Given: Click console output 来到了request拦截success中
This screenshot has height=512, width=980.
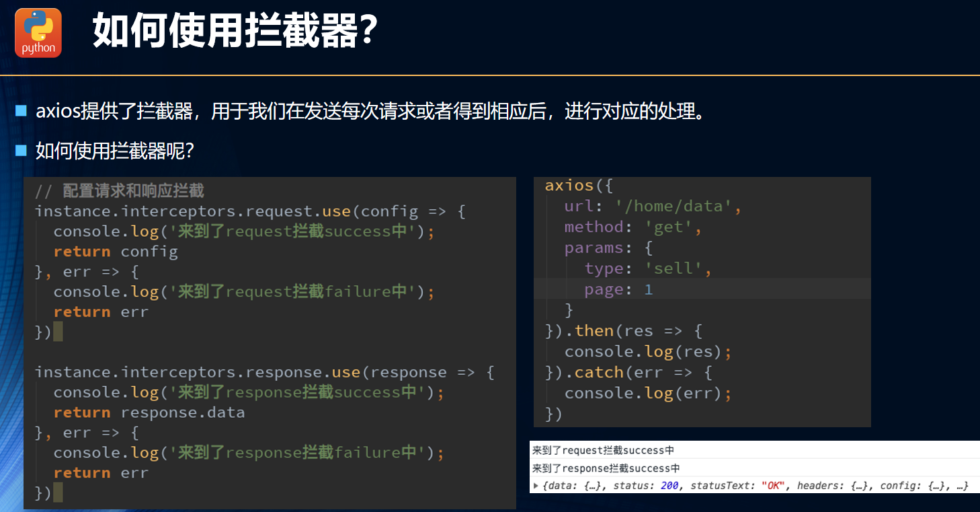Looking at the screenshot, I should (603, 451).
